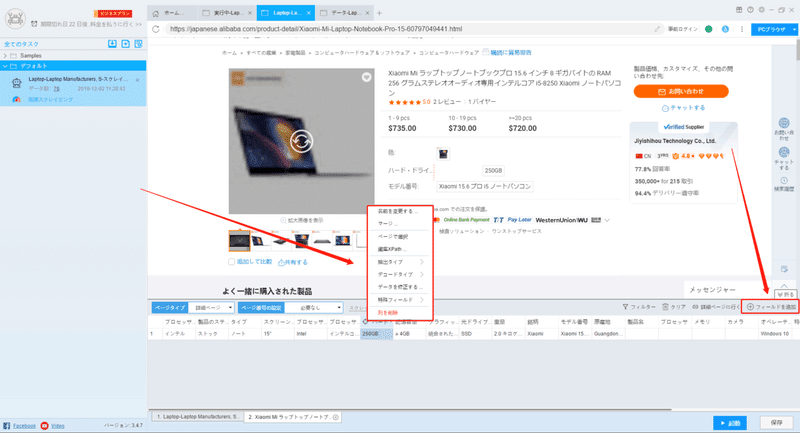This screenshot has width=800, height=433.
Task: Click the orange お問い合わせ button
Action: click(x=681, y=92)
